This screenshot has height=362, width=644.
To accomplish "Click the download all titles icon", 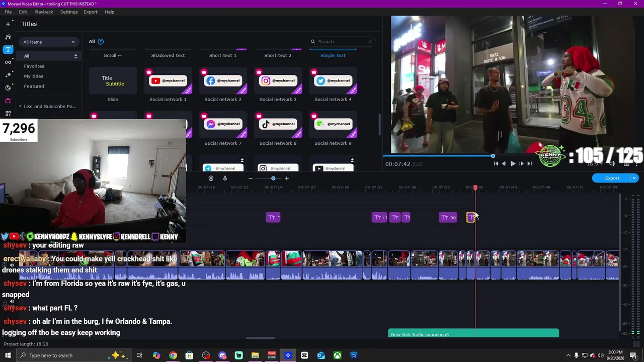I will (75, 56).
